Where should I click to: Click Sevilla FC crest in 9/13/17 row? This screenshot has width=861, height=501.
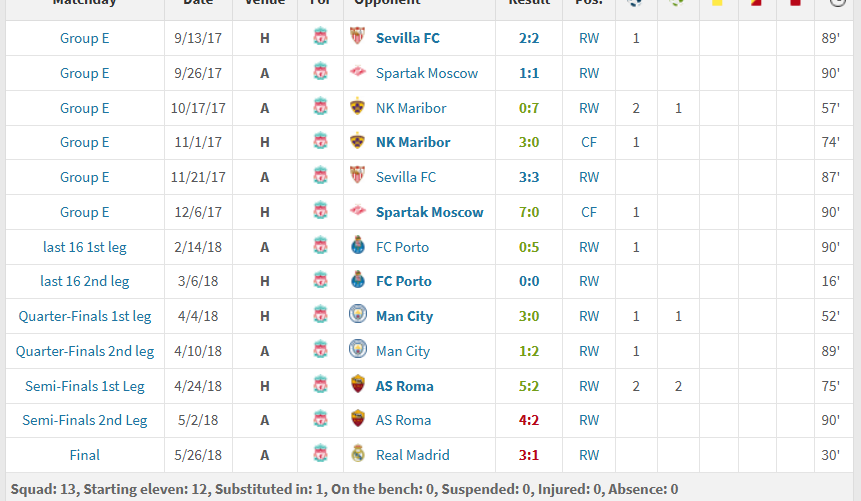(x=357, y=36)
